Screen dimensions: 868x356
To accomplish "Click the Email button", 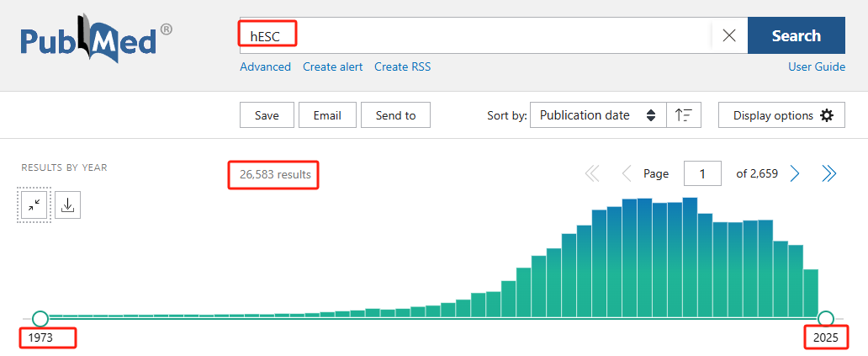I will [x=327, y=115].
